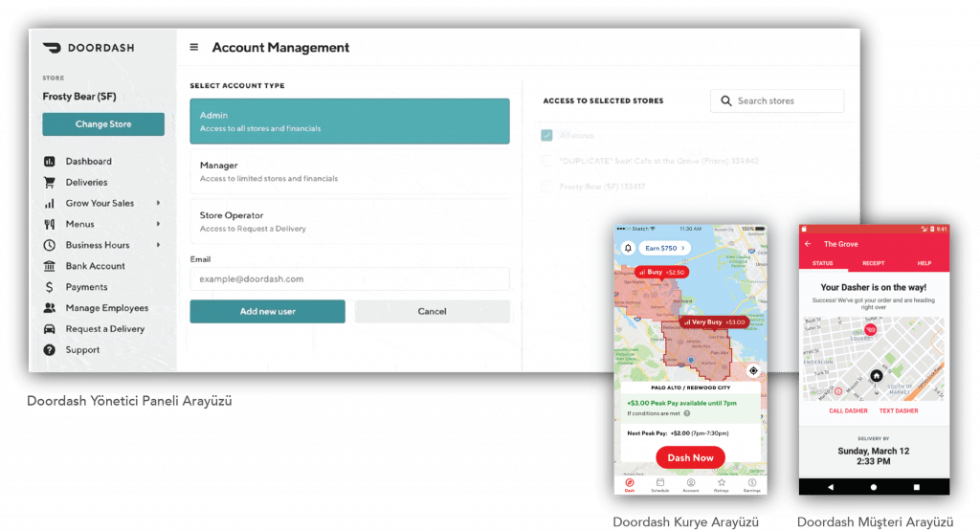The width and height of the screenshot is (980, 532).
Task: Toggle the All stores checkbox
Action: tap(546, 136)
